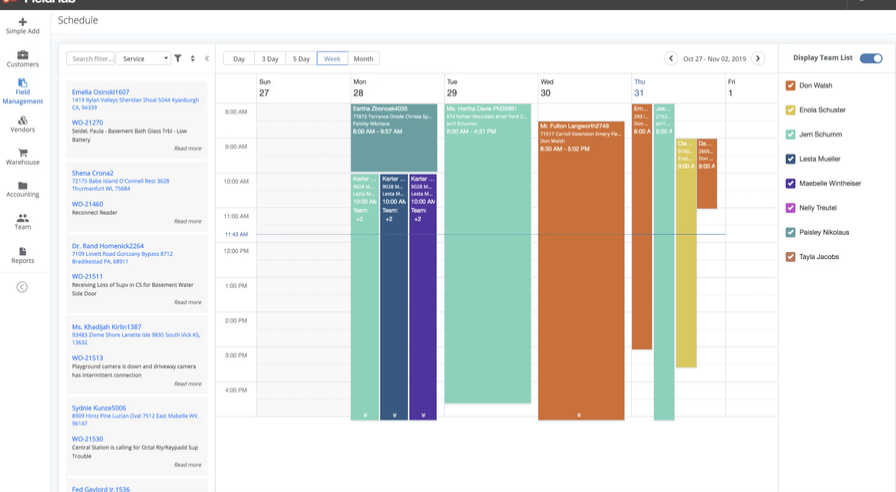Go to next week arrow

click(x=758, y=58)
